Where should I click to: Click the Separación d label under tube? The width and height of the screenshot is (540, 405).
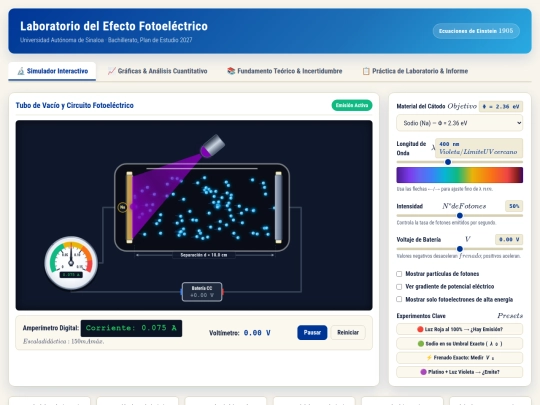(204, 255)
